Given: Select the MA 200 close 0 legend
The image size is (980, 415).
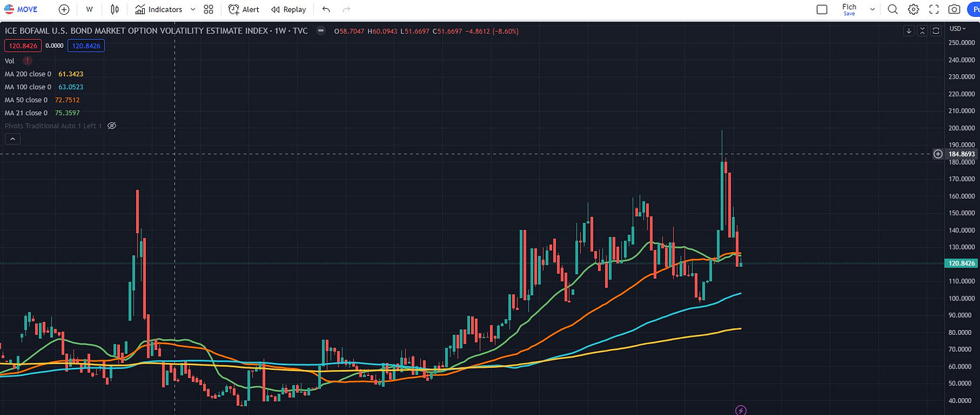Looking at the screenshot, I should 28,74.
